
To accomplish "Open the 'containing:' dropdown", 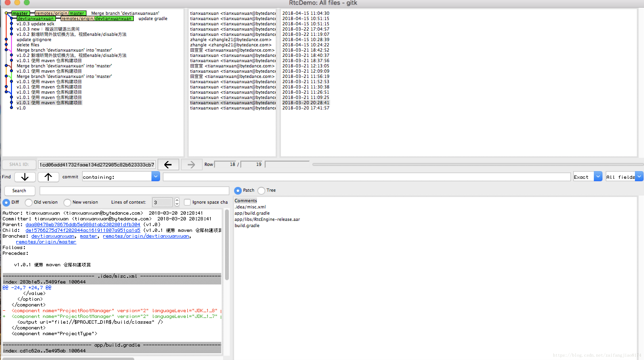I will pos(156,177).
